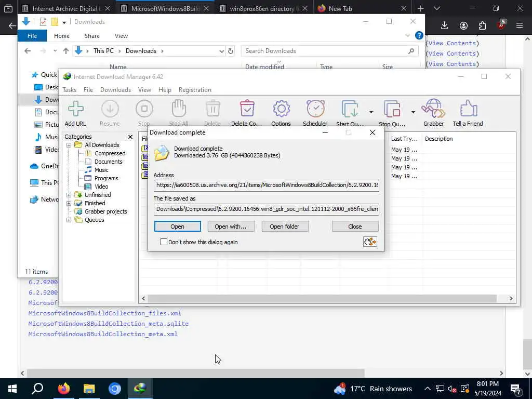Select the Grabber projects category
This screenshot has height=399, width=532.
[x=105, y=211]
